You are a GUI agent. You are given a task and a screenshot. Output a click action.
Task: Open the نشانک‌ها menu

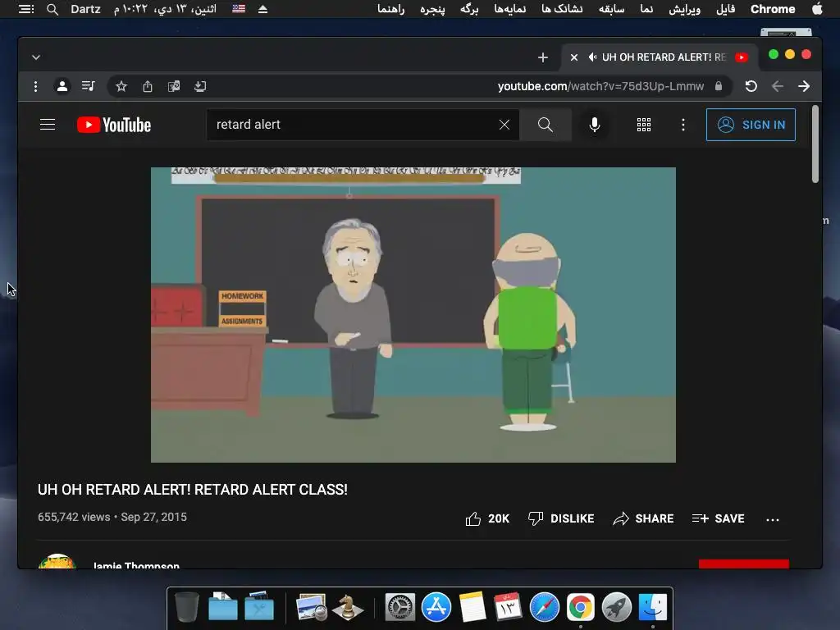click(x=562, y=9)
